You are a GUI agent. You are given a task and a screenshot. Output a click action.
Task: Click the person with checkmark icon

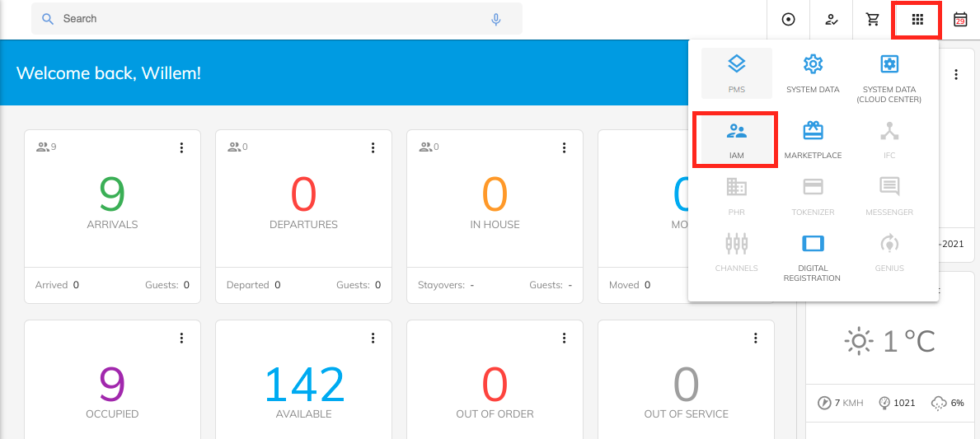coord(831,20)
